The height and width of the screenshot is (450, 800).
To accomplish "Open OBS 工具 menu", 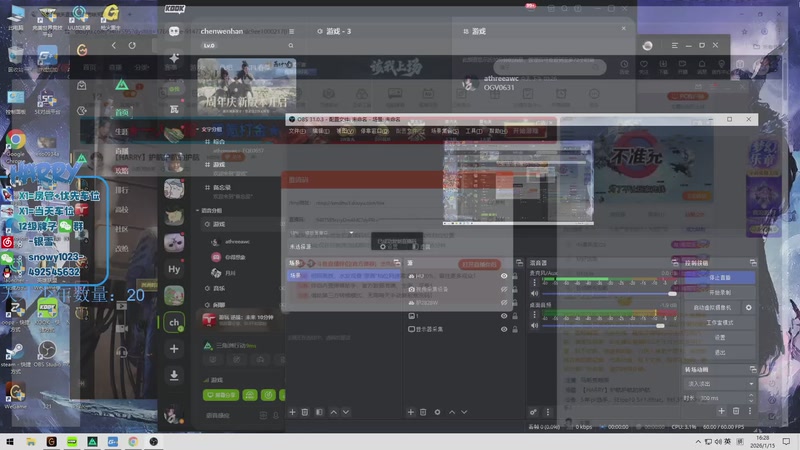I will (x=474, y=131).
